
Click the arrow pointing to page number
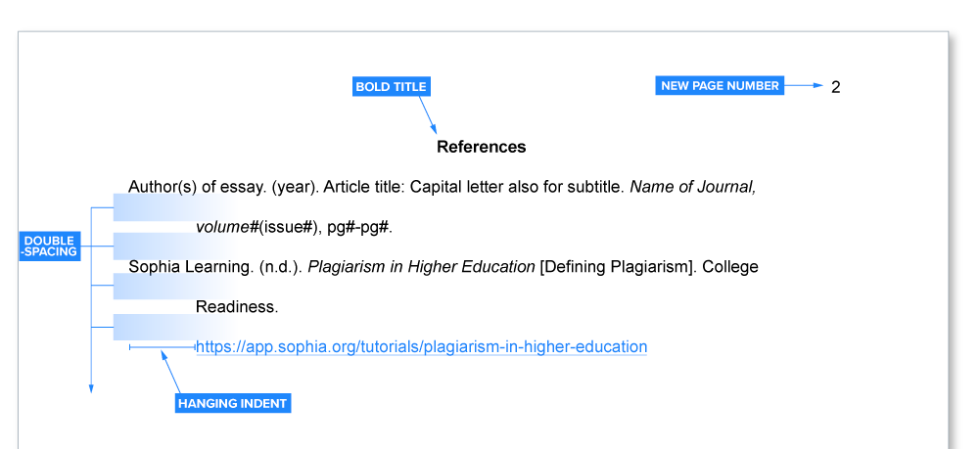point(804,85)
